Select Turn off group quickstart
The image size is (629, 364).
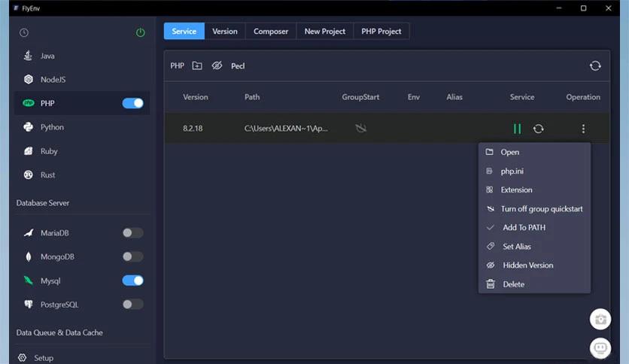coord(534,208)
